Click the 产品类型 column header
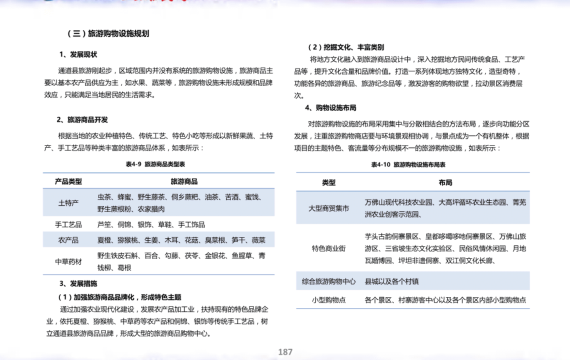This screenshot has height=360, width=570. 68,181
